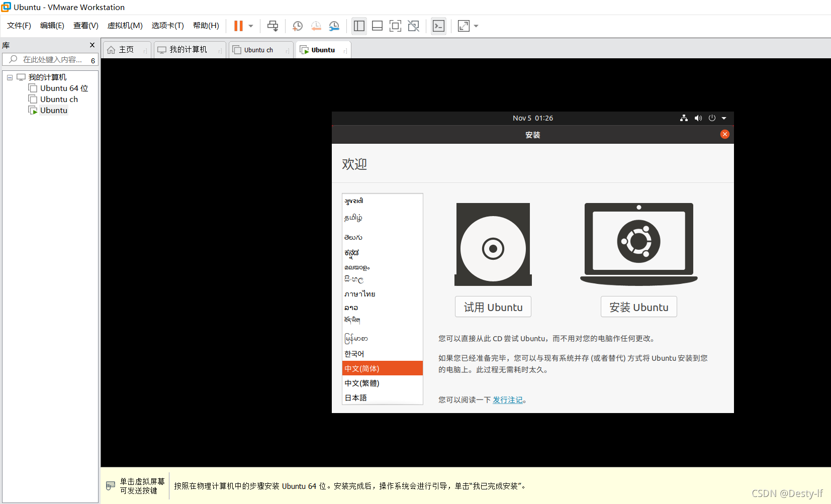The width and height of the screenshot is (831, 504).
Task: Select മലയാളം in the language list
Action: 383,267
